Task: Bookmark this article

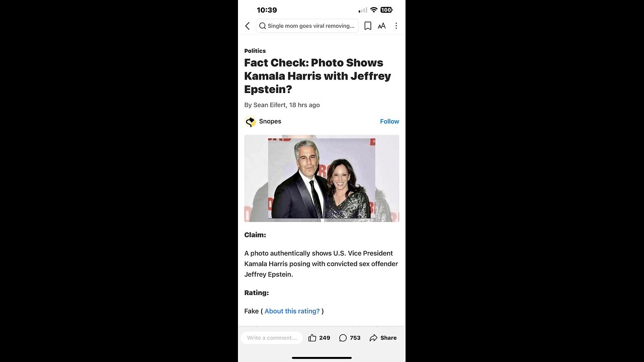Action: [368, 26]
